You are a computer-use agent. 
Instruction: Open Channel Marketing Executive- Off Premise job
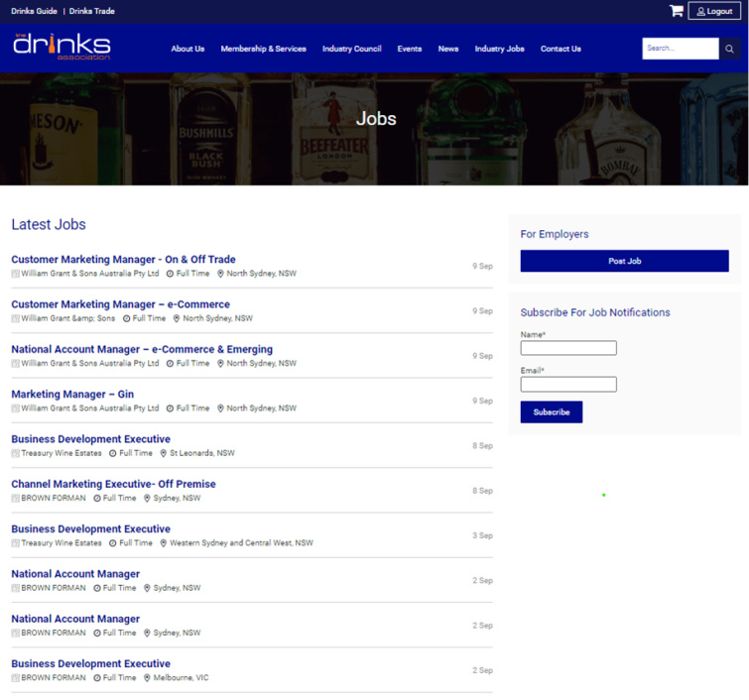pyautogui.click(x=114, y=484)
